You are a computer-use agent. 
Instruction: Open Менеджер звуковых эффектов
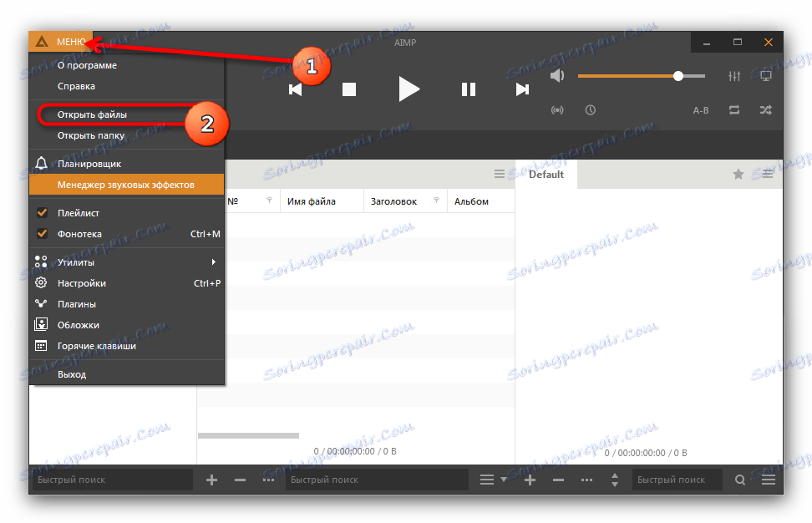click(126, 185)
